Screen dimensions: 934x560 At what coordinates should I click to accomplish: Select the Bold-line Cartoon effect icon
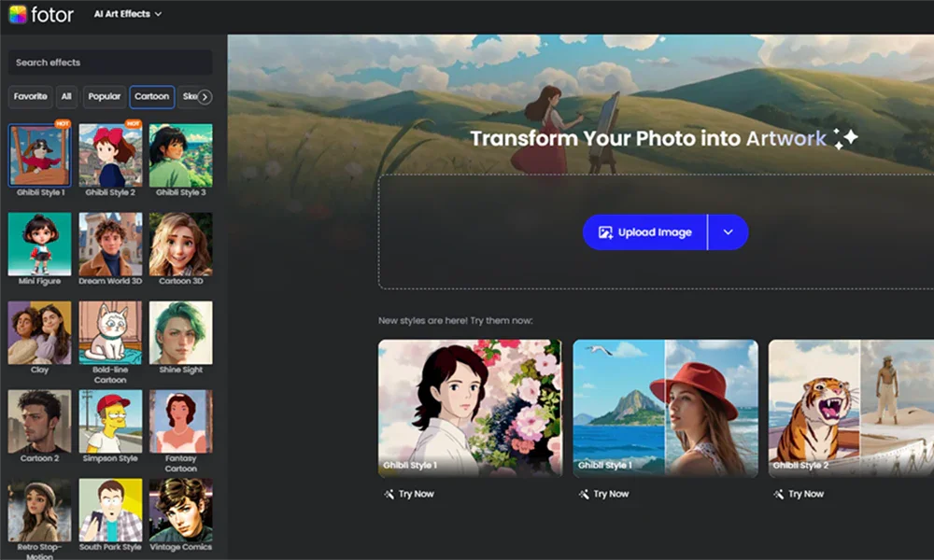point(110,334)
